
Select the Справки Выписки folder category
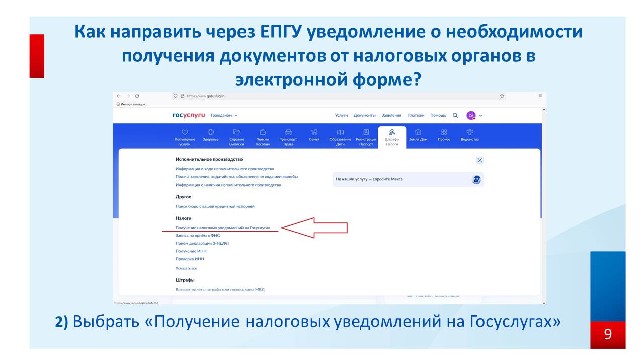236,137
